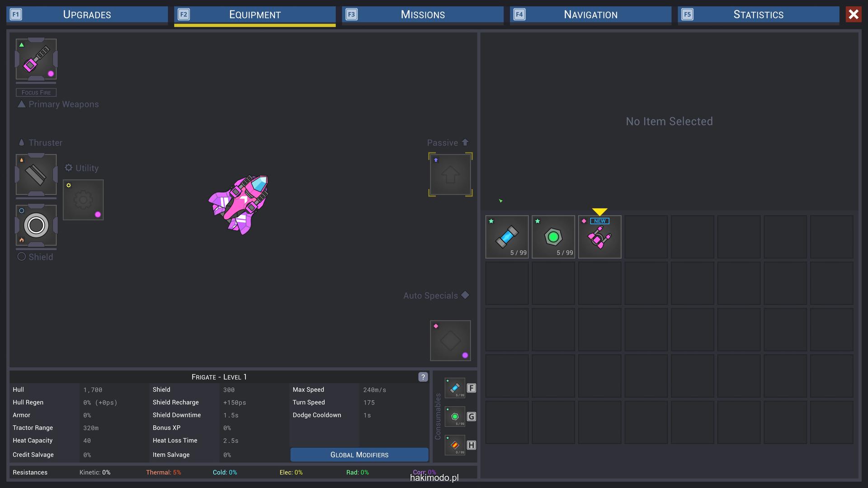This screenshot has width=868, height=488.
Task: Open the Statistics tab
Action: 758,14
